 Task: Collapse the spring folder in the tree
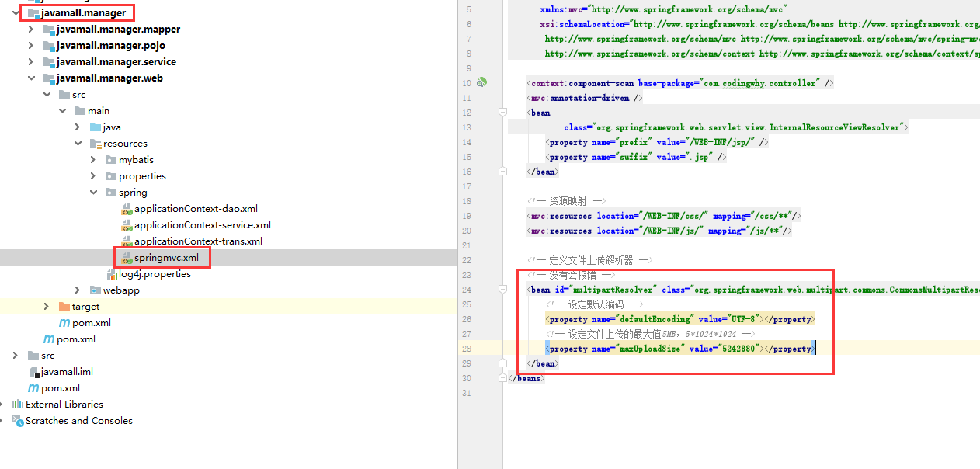pos(93,193)
